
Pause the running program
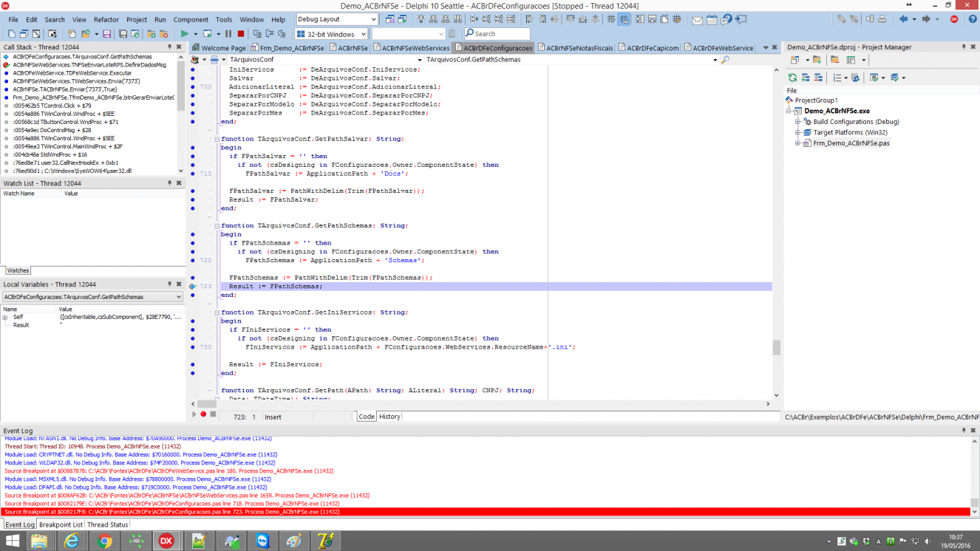click(x=228, y=34)
